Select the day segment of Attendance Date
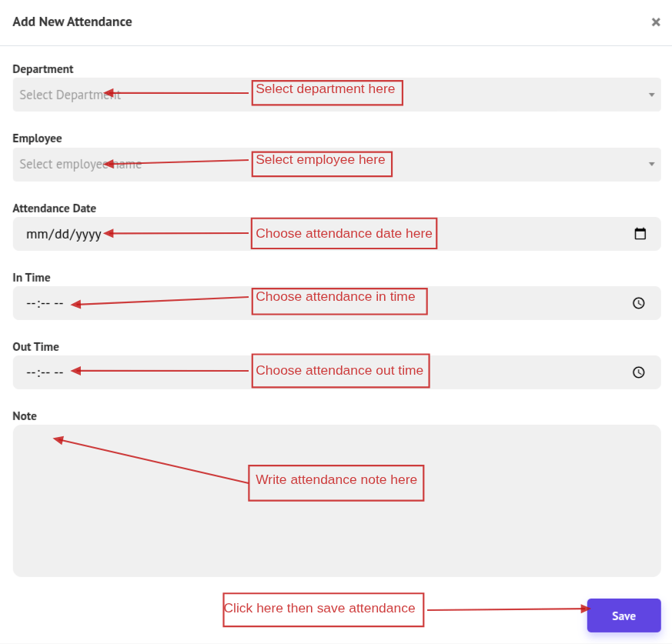This screenshot has width=672, height=644. [x=60, y=235]
